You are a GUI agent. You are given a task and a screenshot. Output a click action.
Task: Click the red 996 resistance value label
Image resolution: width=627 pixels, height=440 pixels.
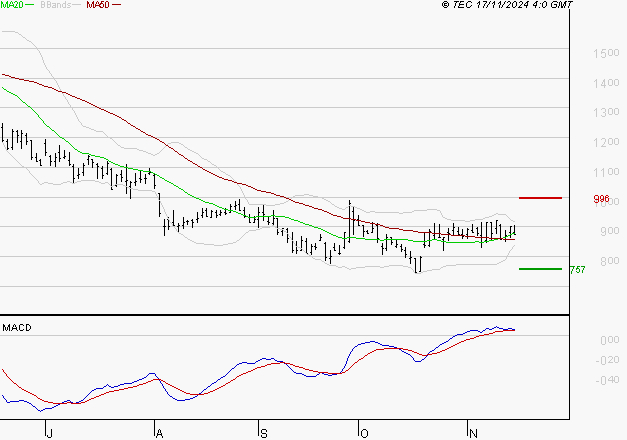click(x=601, y=199)
